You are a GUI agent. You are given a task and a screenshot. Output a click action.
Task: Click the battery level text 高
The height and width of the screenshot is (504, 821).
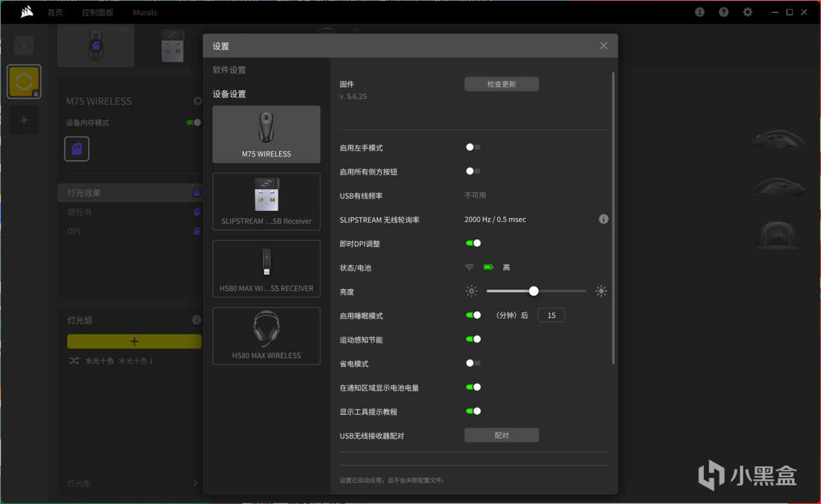coord(506,267)
